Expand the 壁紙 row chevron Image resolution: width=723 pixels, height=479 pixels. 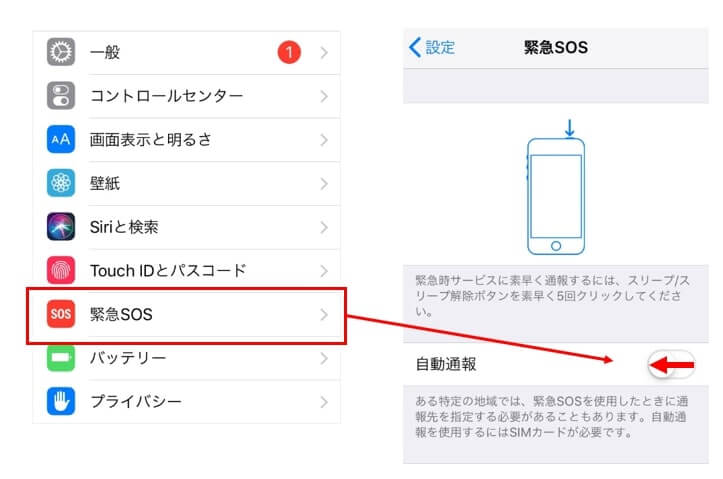coord(324,183)
